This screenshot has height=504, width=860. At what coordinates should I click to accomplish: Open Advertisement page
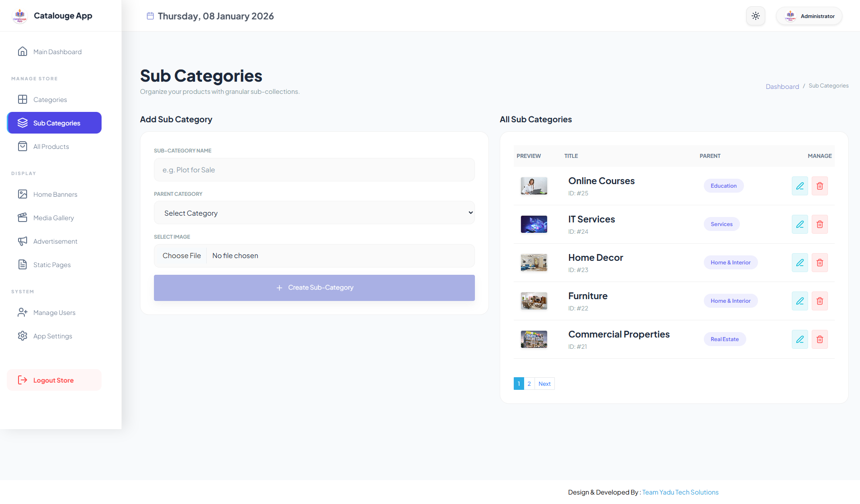[x=54, y=241]
